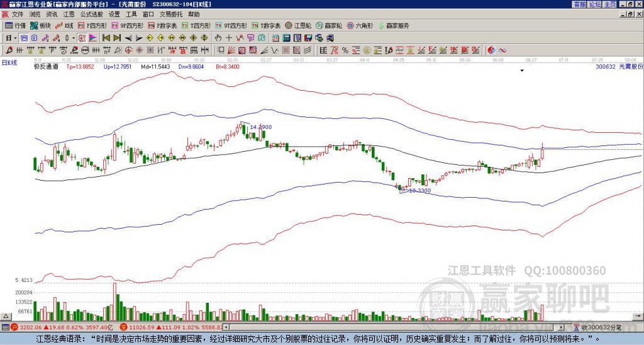Open the 江恩 menu

pos(69,14)
